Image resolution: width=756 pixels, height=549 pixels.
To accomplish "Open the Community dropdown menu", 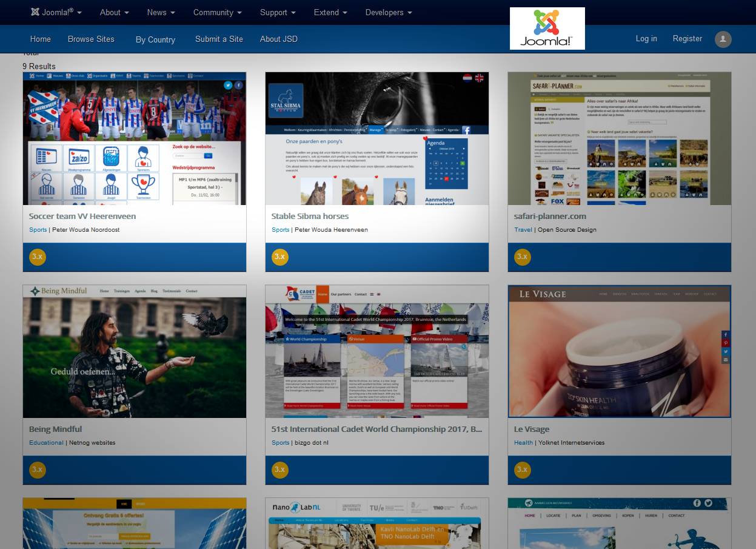I will [x=217, y=12].
